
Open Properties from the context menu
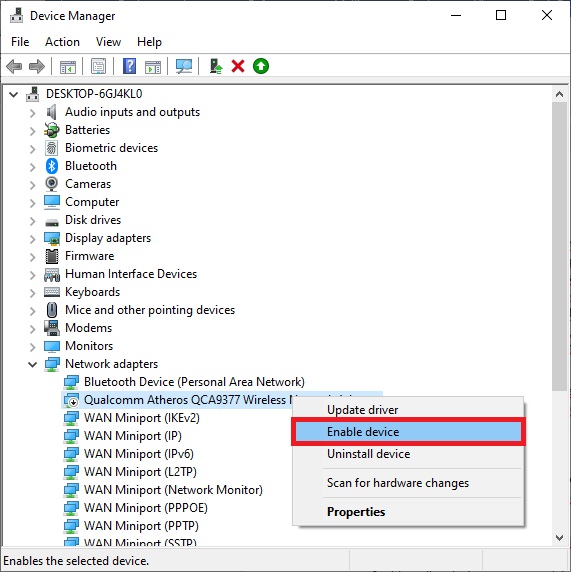(x=408, y=512)
